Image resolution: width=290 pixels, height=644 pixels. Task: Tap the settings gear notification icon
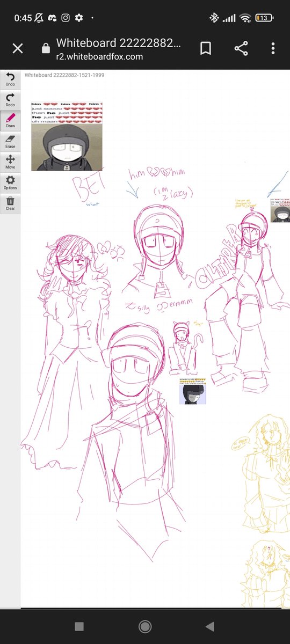pyautogui.click(x=79, y=18)
